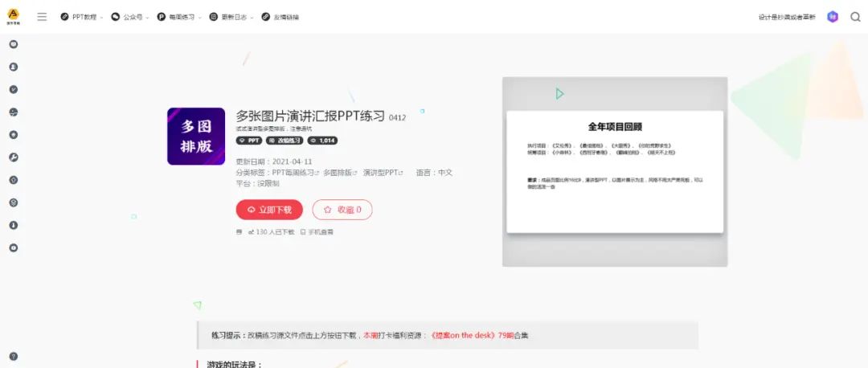Click the 手机查看 mobile view link
This screenshot has height=368, width=868.
317,232
